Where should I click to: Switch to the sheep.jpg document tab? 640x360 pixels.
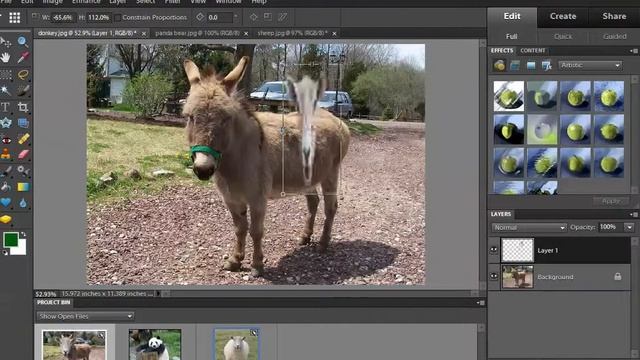[292, 33]
